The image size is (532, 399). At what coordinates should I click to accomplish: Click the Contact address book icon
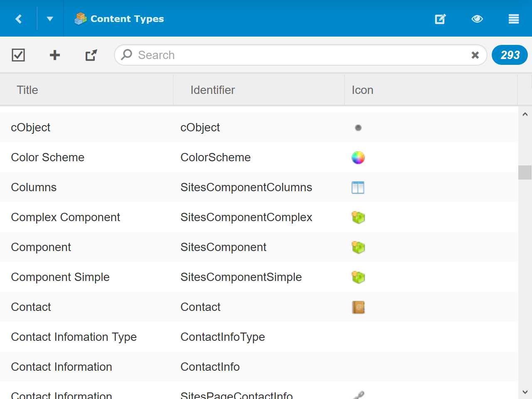(x=358, y=307)
